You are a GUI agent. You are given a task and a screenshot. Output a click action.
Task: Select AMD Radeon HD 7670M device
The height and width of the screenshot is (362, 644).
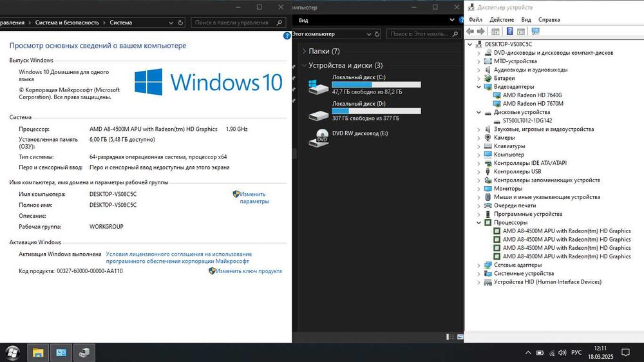[x=533, y=104]
